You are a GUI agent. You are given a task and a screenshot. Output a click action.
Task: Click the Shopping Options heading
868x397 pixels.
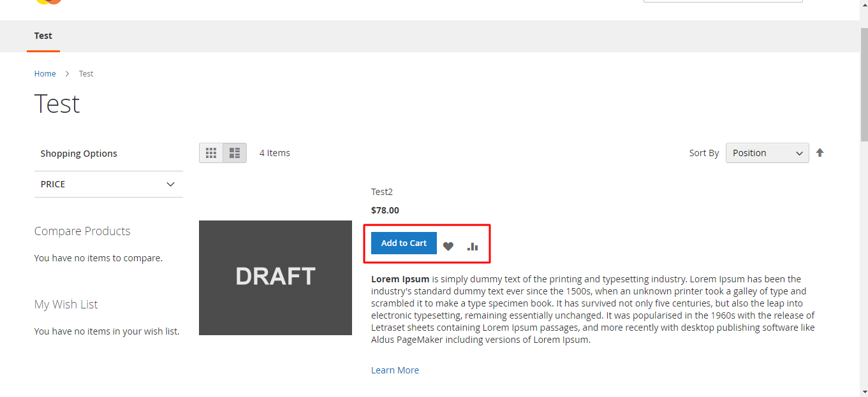[x=78, y=153]
